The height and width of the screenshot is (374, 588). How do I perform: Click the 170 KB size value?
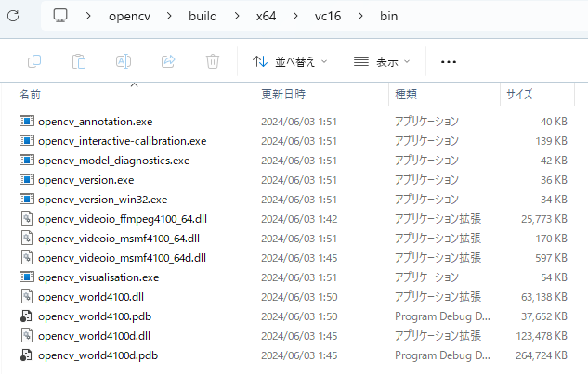click(x=551, y=239)
